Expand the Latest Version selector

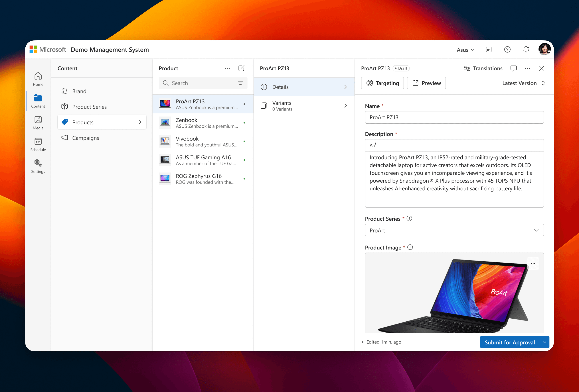click(x=523, y=83)
